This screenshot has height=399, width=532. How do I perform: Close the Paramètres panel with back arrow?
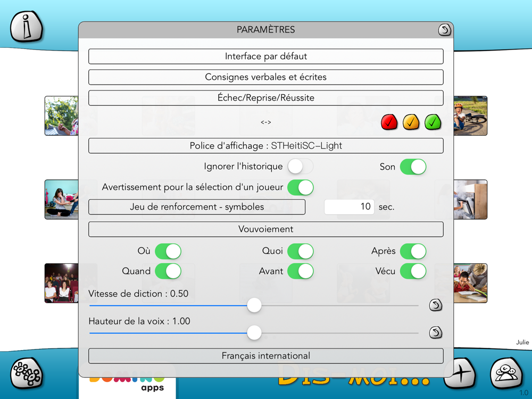tap(444, 30)
